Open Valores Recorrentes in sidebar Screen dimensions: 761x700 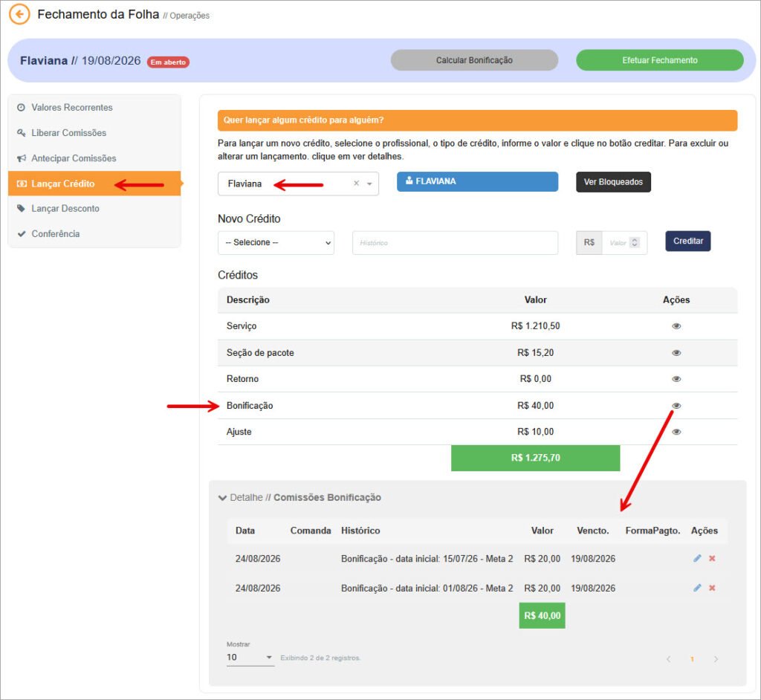tap(71, 107)
